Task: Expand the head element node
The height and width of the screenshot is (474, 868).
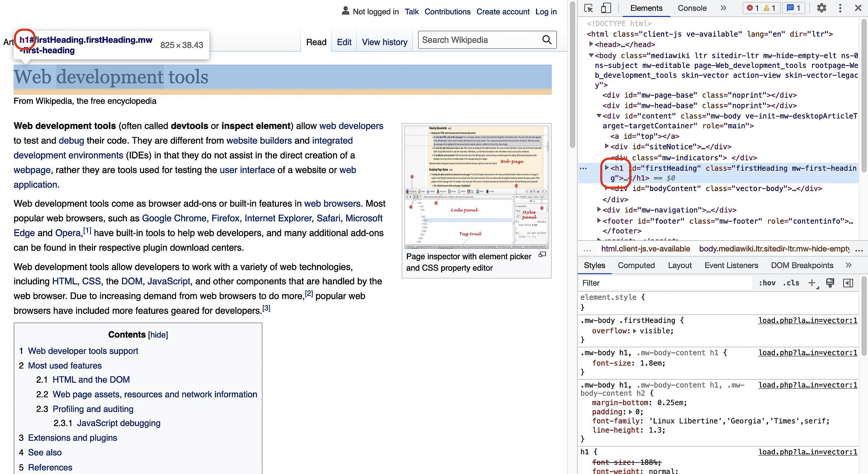Action: pos(591,44)
